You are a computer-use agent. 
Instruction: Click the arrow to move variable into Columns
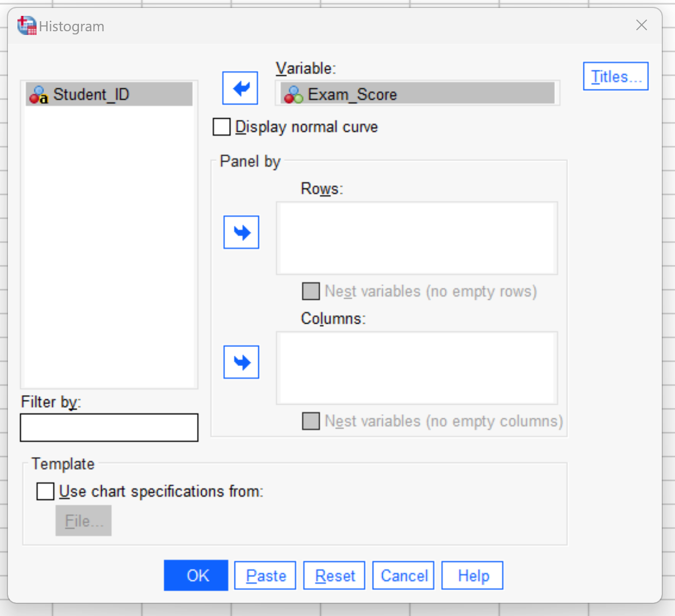(x=241, y=362)
